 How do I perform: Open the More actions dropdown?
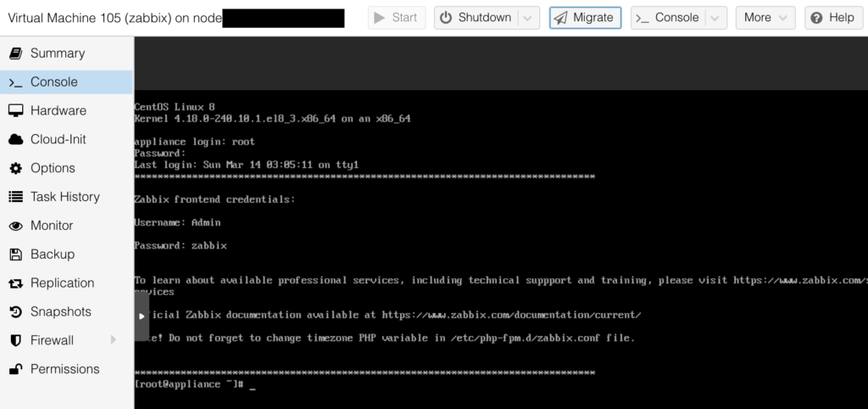(765, 18)
